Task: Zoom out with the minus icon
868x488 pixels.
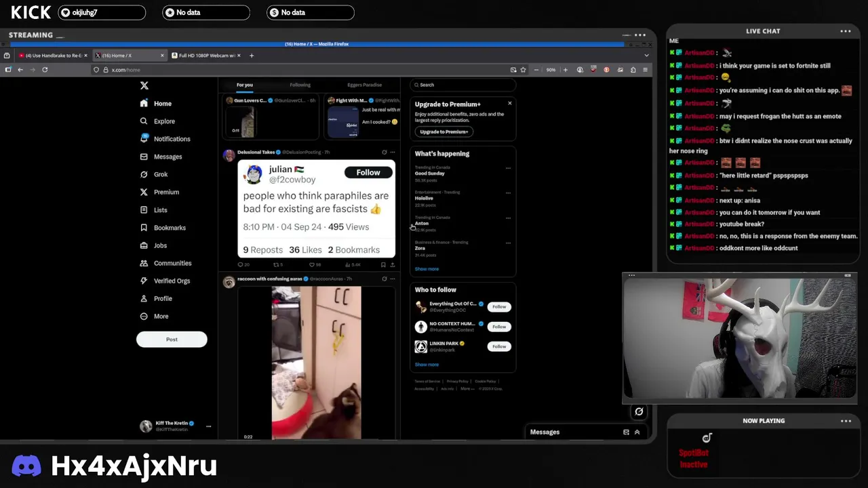Action: pyautogui.click(x=536, y=70)
